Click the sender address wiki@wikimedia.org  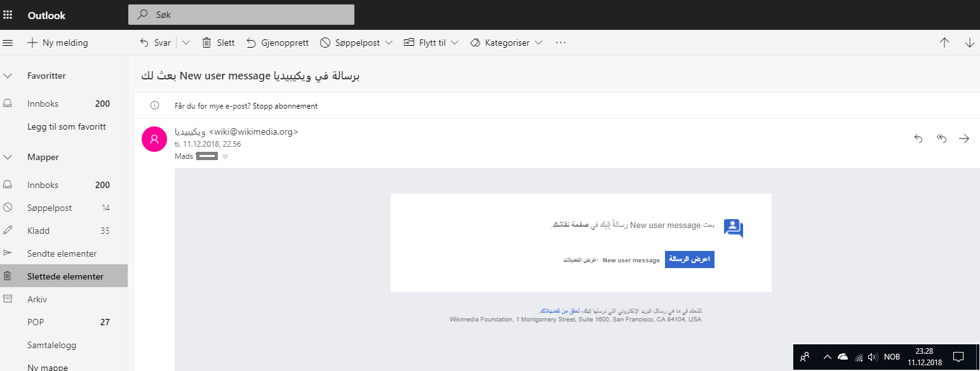click(253, 132)
